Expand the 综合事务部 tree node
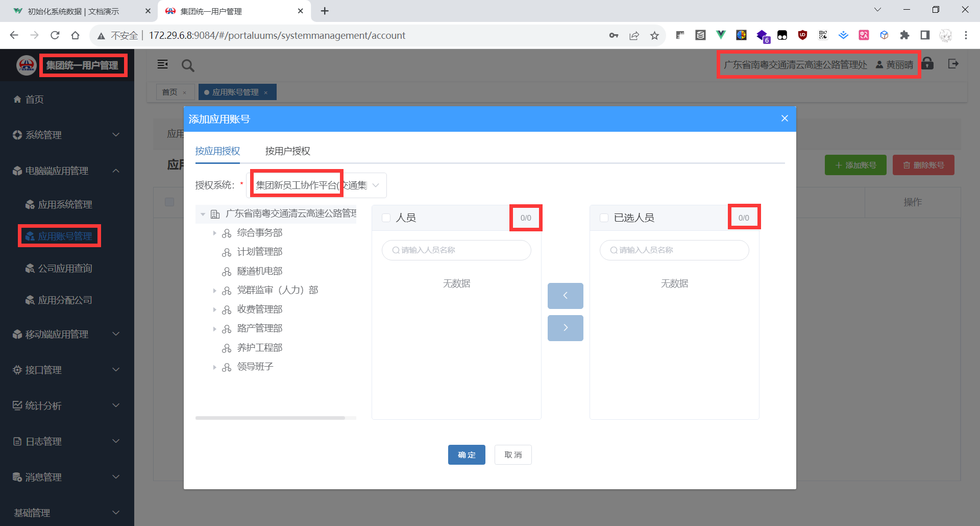 [x=214, y=233]
